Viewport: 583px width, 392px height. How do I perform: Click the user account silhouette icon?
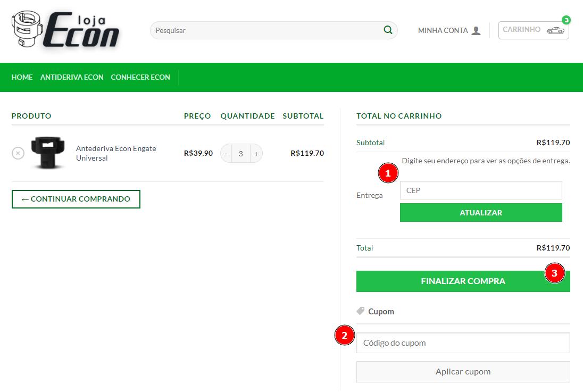(x=476, y=31)
